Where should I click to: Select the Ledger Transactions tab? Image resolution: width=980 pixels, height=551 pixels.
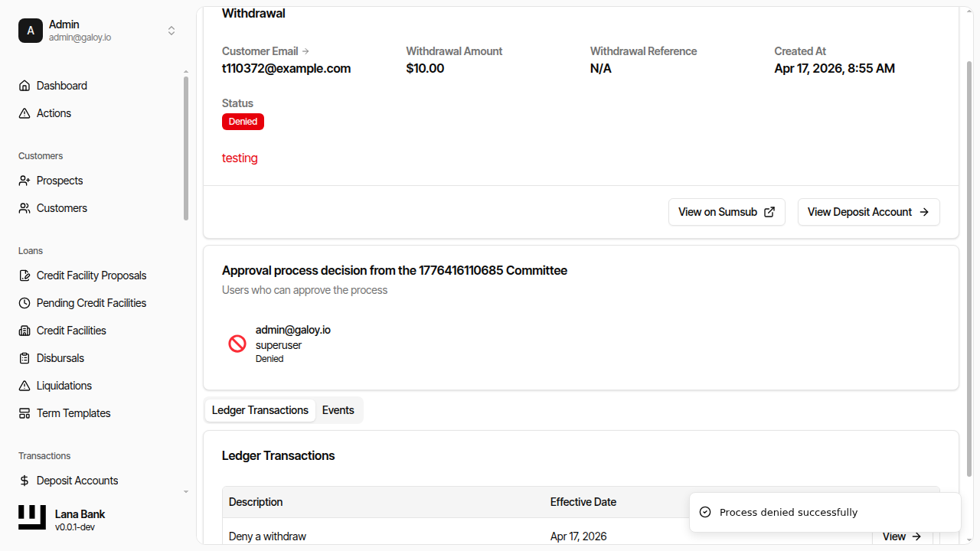coord(260,410)
